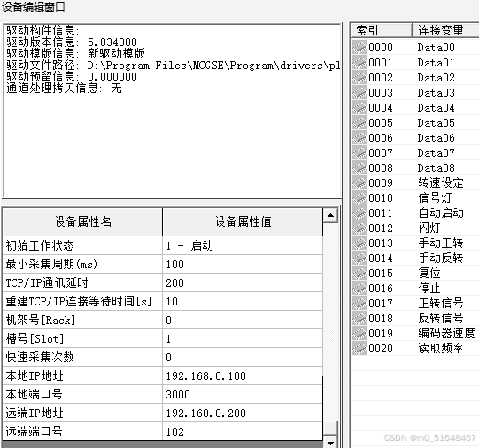Viewport: 479px width, 448px height.
Task: Click the channel icon for index 0010
Action: [x=359, y=198]
